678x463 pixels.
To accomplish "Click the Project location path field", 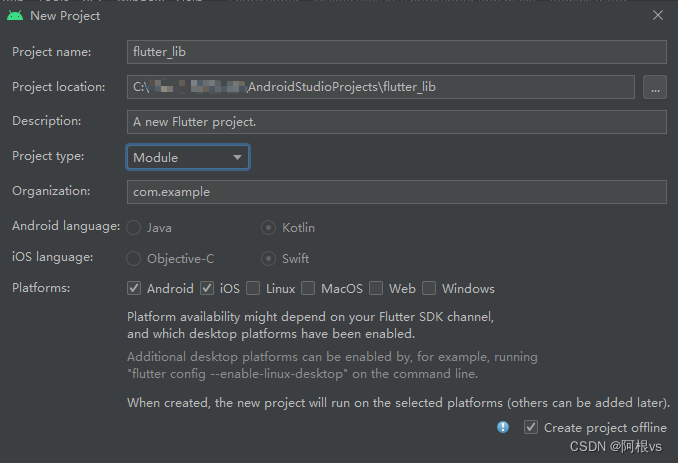I will (x=381, y=87).
